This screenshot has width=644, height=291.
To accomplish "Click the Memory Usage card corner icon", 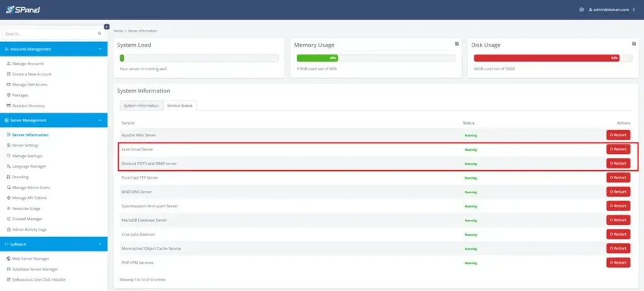I will tap(457, 43).
